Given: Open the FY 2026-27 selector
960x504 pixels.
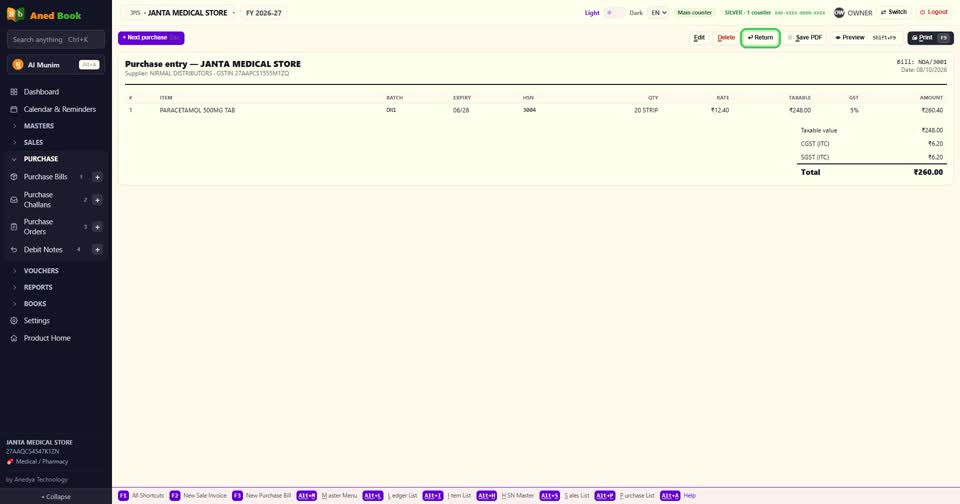Looking at the screenshot, I should click(x=263, y=13).
